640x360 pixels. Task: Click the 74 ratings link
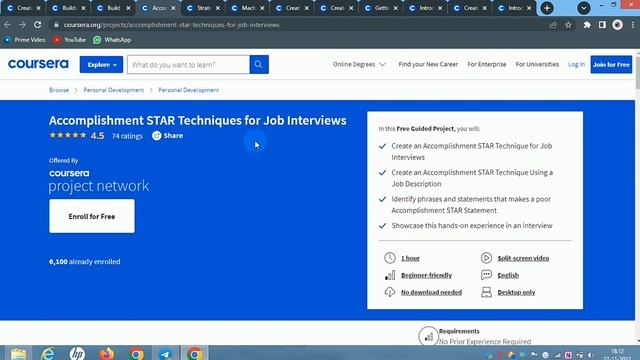[127, 136]
